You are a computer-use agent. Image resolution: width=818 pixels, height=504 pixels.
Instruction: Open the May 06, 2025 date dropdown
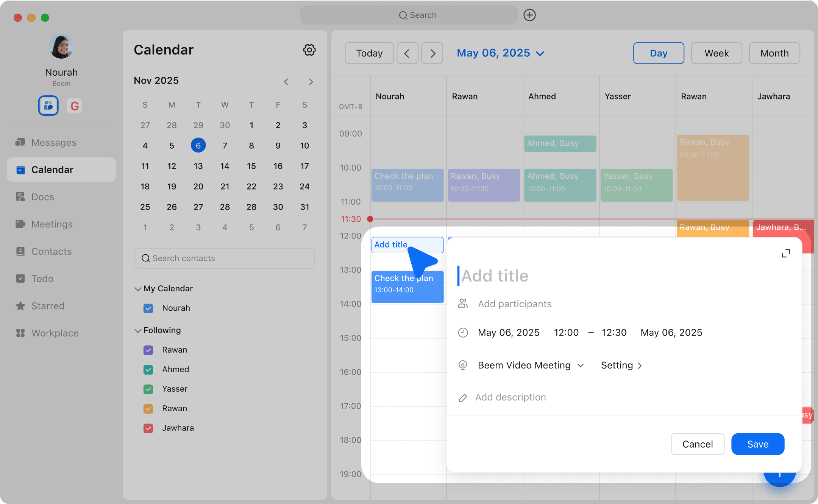coord(500,53)
